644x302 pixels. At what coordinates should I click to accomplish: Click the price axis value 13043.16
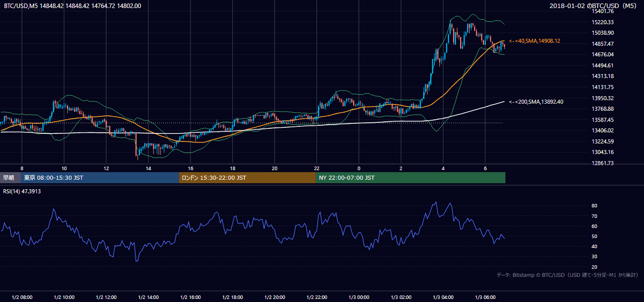[x=604, y=152]
